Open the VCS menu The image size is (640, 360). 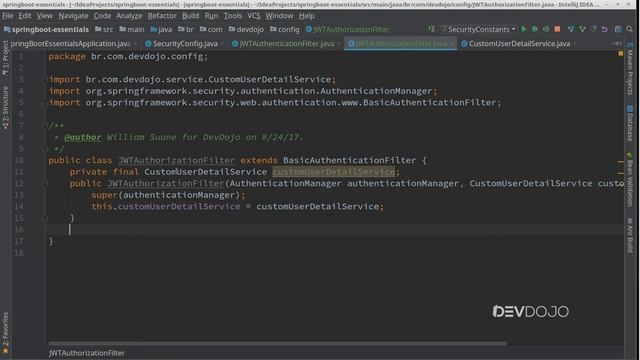[253, 16]
